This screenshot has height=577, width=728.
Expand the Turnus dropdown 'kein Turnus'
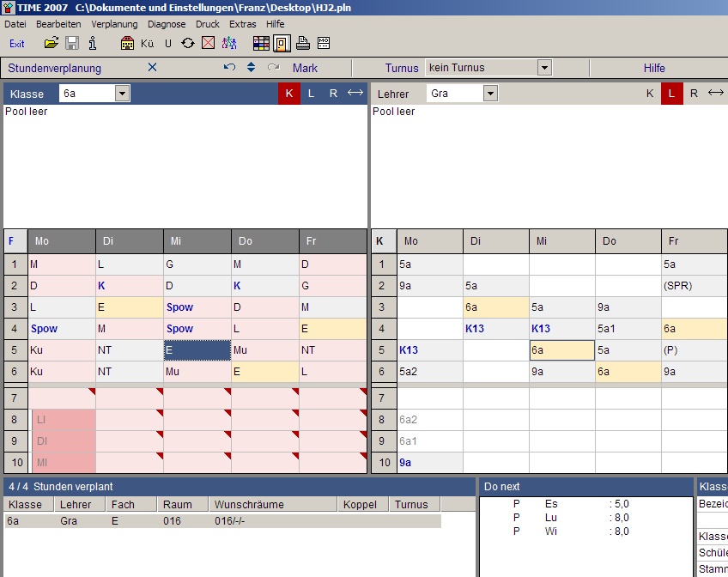544,68
